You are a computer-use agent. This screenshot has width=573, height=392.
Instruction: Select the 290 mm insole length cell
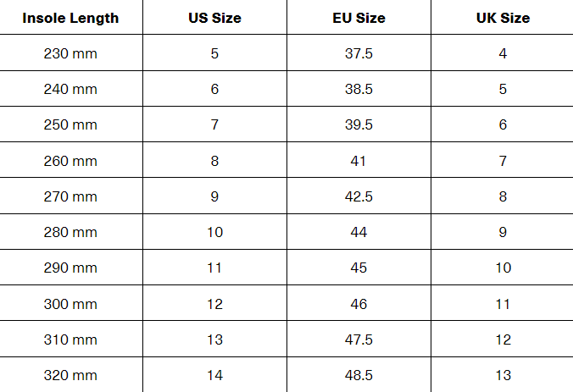[70, 268]
